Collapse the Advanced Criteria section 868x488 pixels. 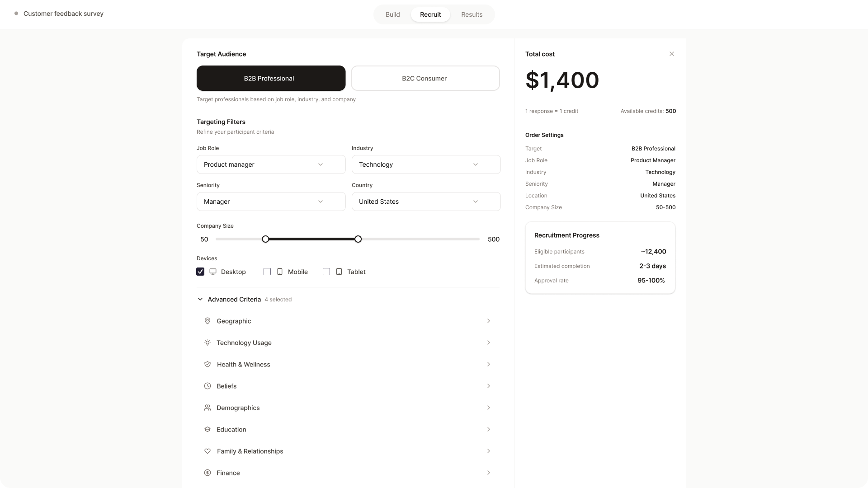[x=200, y=299]
